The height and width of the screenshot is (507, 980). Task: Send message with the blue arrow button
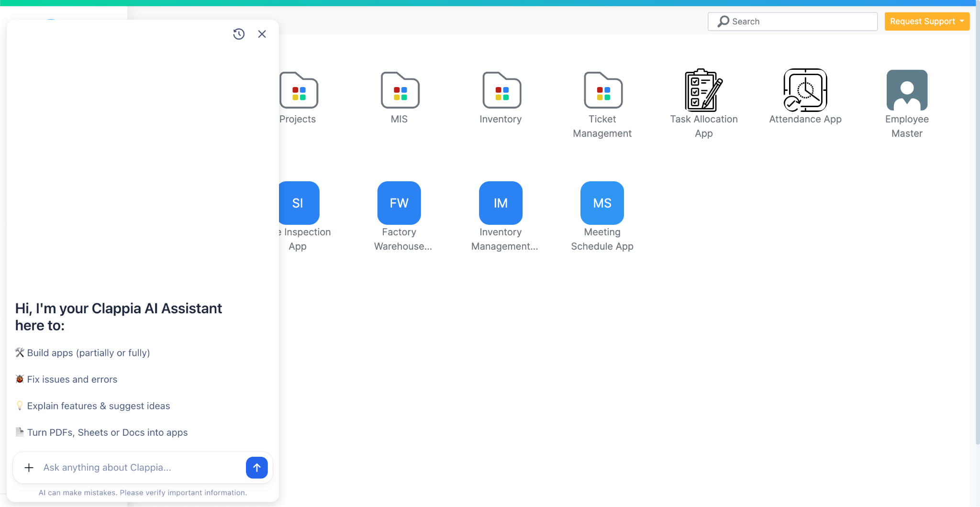click(257, 467)
